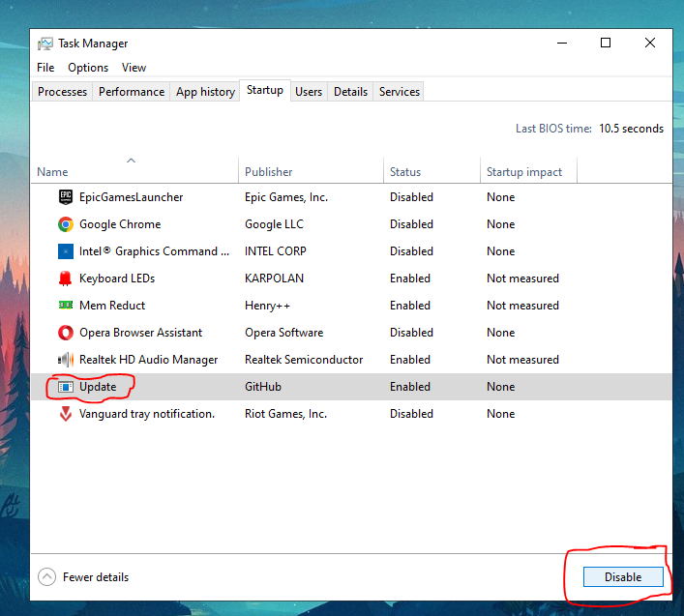
Task: Click Not measured impact for Realtek row
Action: coord(522,360)
